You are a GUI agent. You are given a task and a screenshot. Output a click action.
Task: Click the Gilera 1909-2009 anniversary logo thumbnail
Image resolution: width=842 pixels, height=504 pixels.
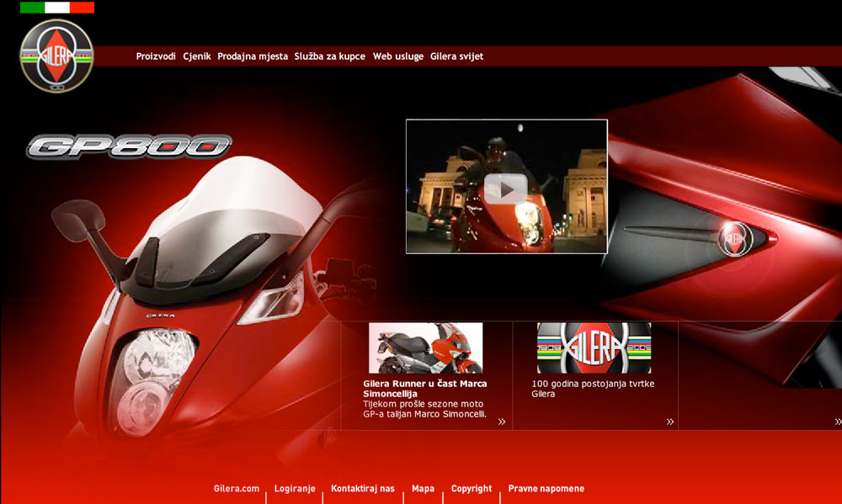594,347
